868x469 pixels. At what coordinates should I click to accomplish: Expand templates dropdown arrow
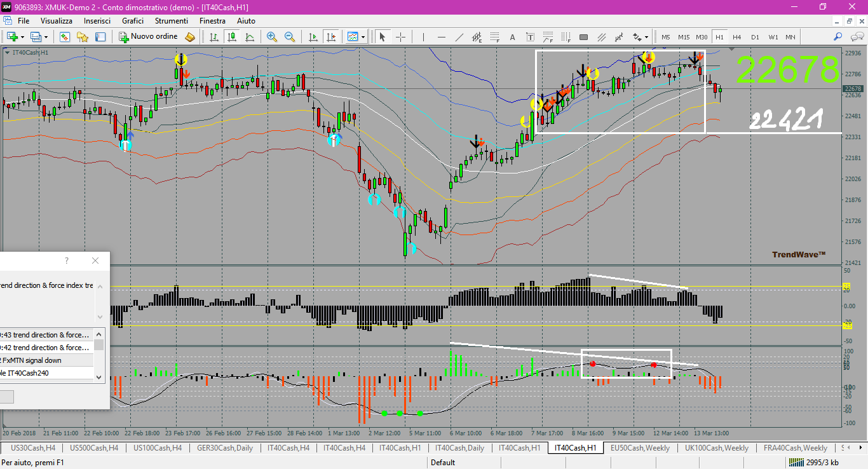(x=363, y=37)
